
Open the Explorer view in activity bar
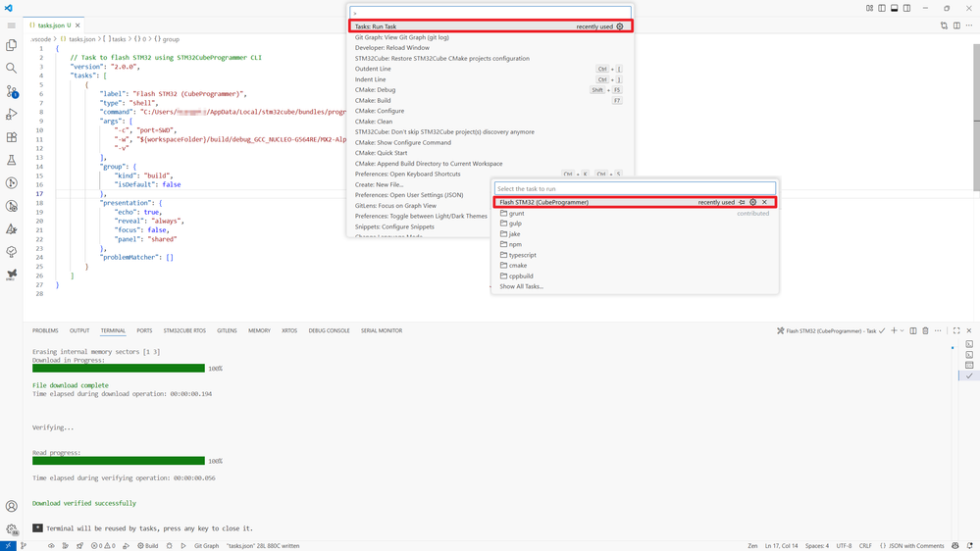point(11,45)
